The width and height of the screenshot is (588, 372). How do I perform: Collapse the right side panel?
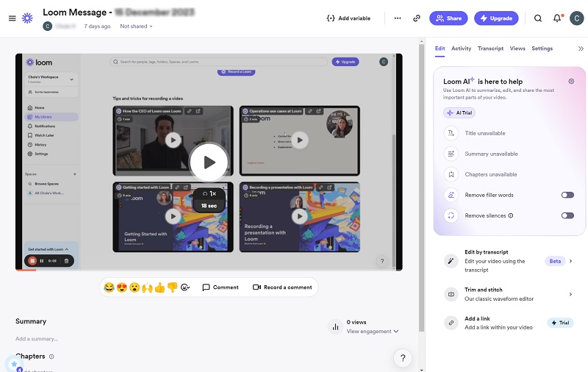click(x=581, y=49)
